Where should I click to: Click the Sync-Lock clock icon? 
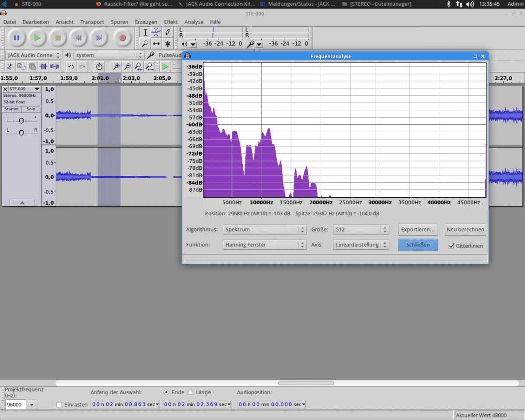99,66
